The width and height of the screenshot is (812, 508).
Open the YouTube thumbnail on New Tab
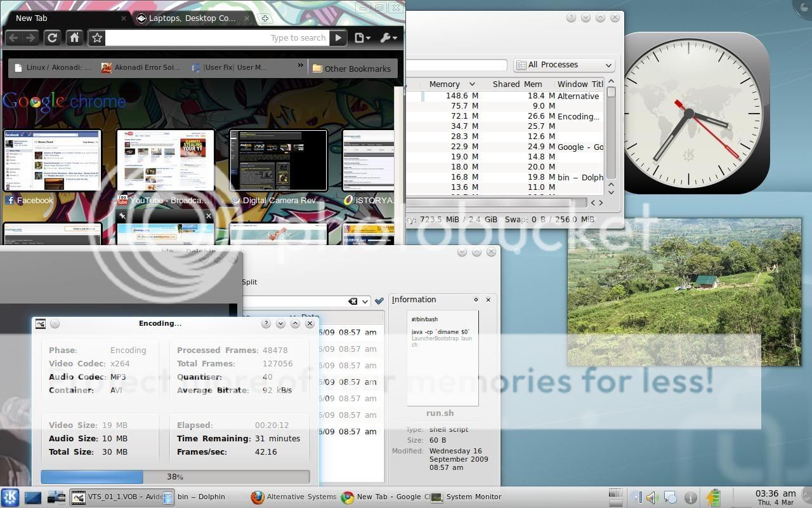166,160
